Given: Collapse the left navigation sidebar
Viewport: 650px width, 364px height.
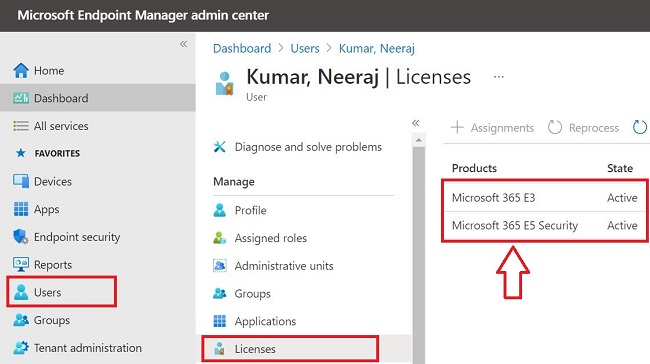Looking at the screenshot, I should (184, 44).
